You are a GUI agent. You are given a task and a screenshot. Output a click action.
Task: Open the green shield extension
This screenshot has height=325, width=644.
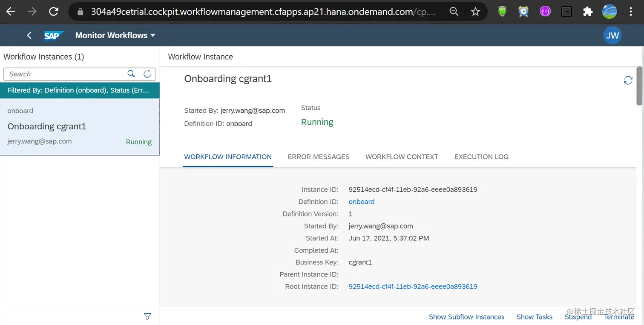[503, 12]
